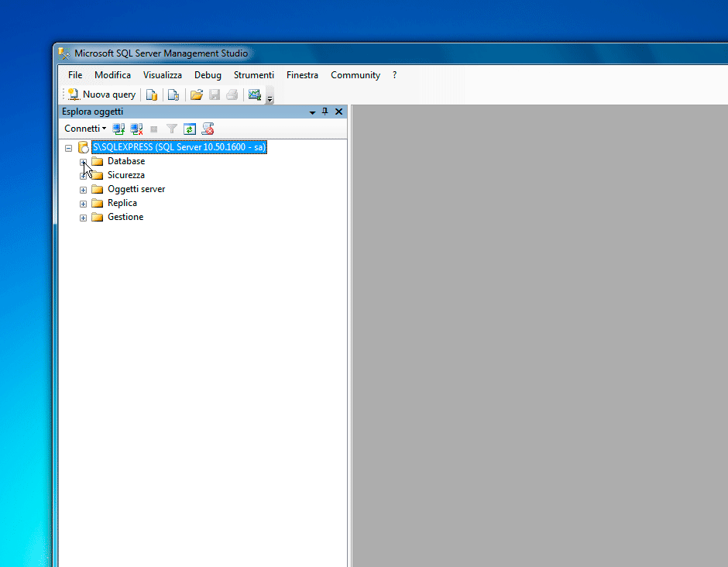Screen dimensions: 728x567
Task: Click the Oggetti server folder icon
Action: 97,190
